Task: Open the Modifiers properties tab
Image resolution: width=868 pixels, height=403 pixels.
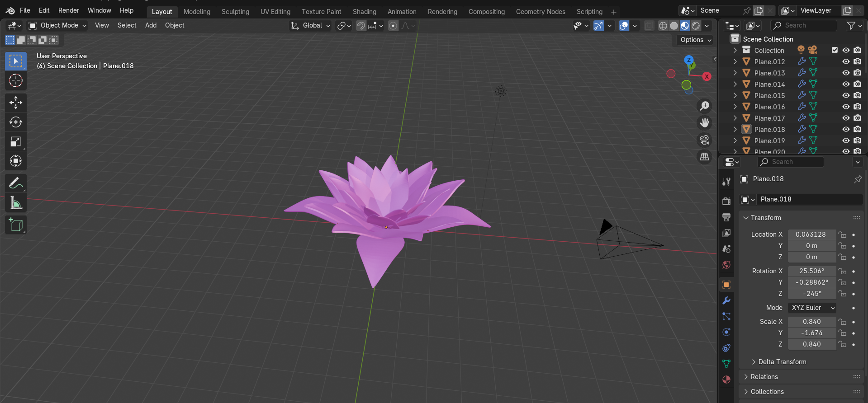Action: point(726,300)
